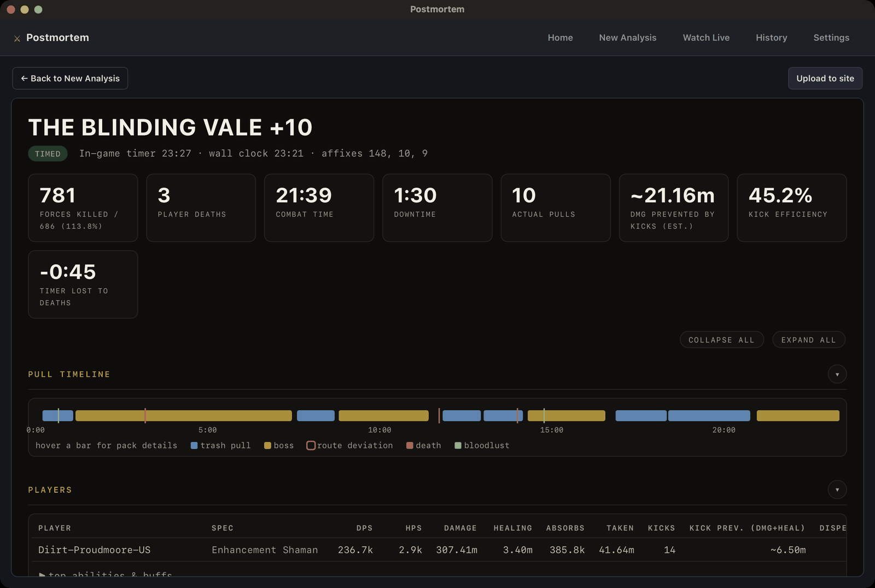Click the Upload to site button
The height and width of the screenshot is (588, 875).
825,78
